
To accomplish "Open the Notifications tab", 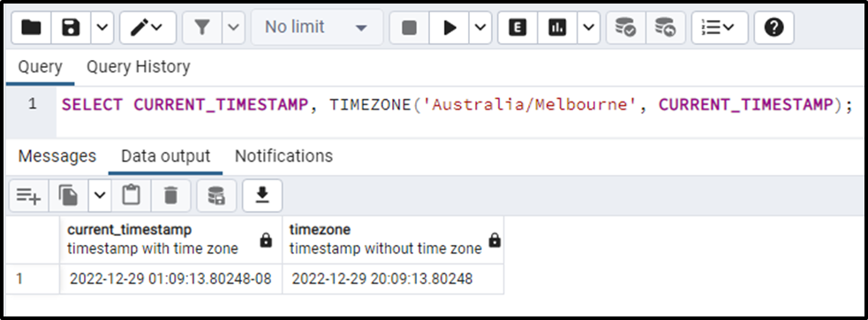I will (284, 156).
